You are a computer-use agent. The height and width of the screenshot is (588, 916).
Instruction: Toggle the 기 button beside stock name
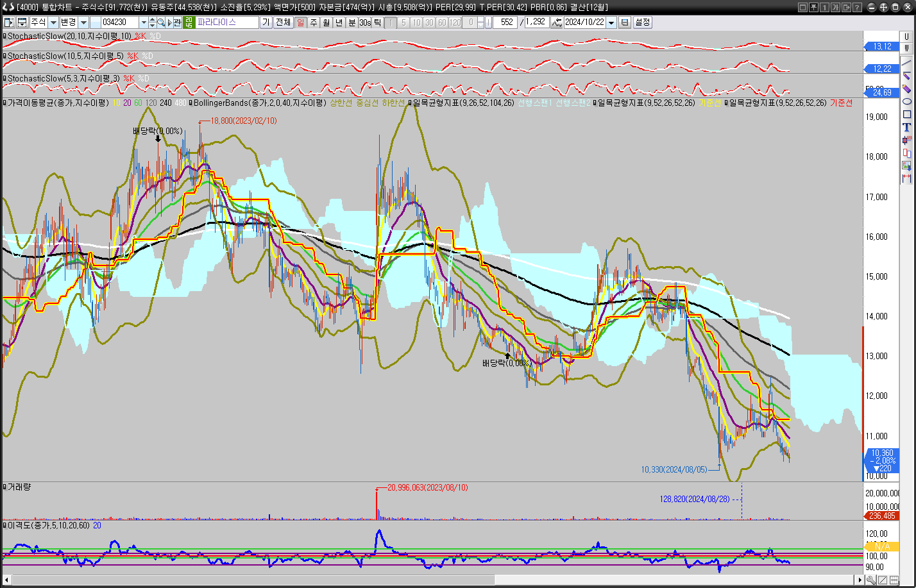pyautogui.click(x=266, y=22)
